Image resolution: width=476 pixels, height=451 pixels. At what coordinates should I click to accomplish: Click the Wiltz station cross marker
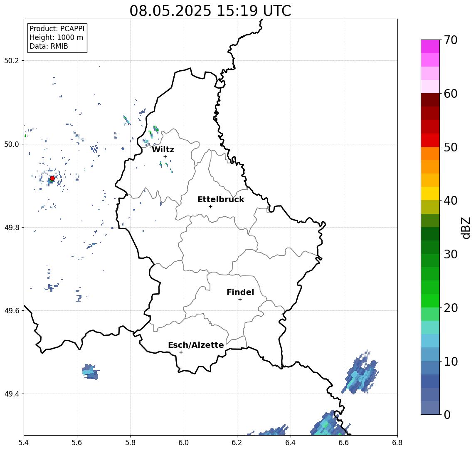pyautogui.click(x=165, y=157)
